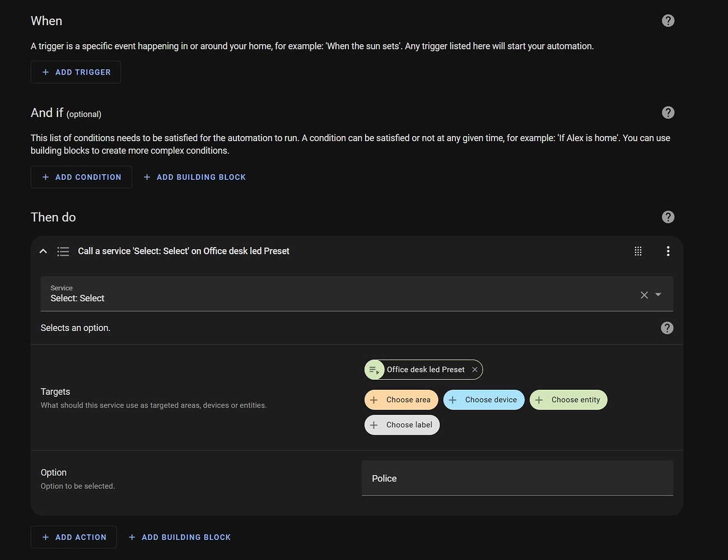This screenshot has width=728, height=560.
Task: Click drag handle grid icon on action
Action: (638, 251)
